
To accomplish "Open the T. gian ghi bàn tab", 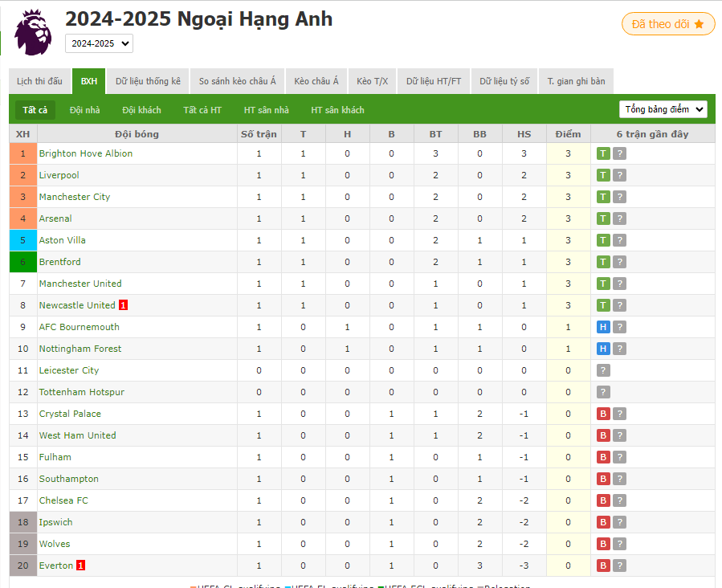I will pyautogui.click(x=576, y=81).
